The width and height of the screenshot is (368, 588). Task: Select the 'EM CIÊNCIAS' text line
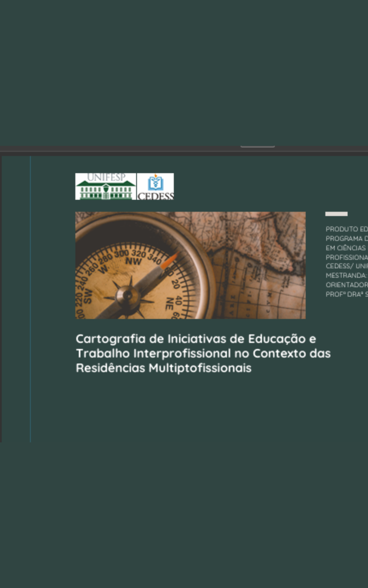pyautogui.click(x=346, y=248)
